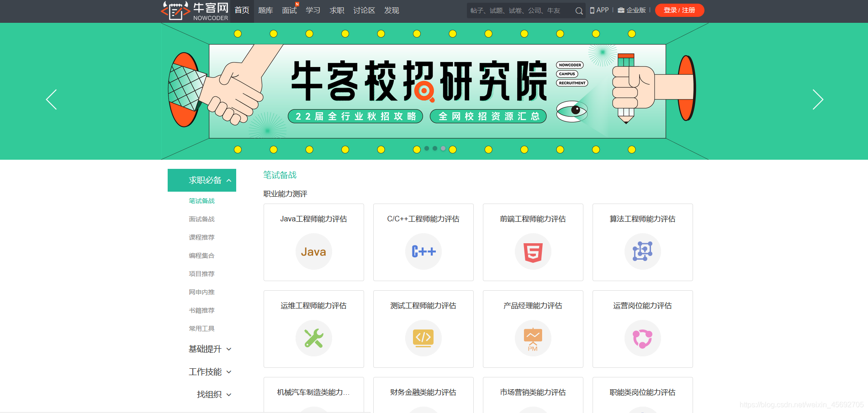
Task: Click the second banner pagination dot
Action: point(435,148)
